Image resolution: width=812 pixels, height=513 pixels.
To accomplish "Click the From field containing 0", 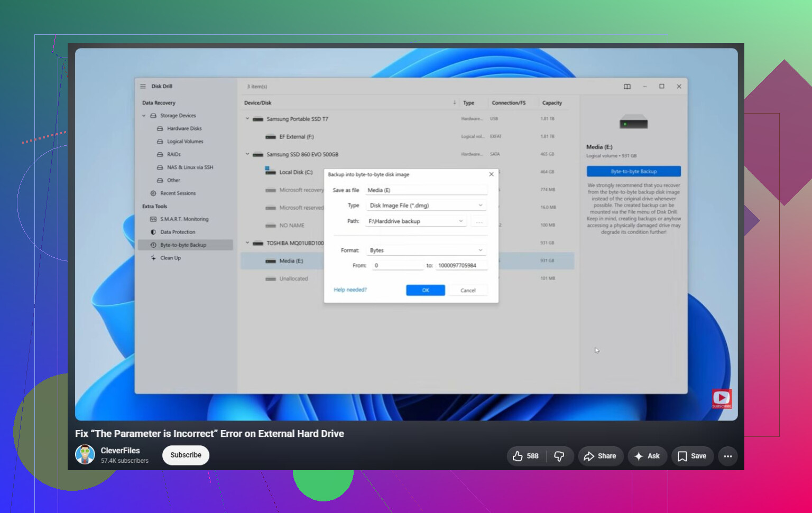I will (x=398, y=266).
